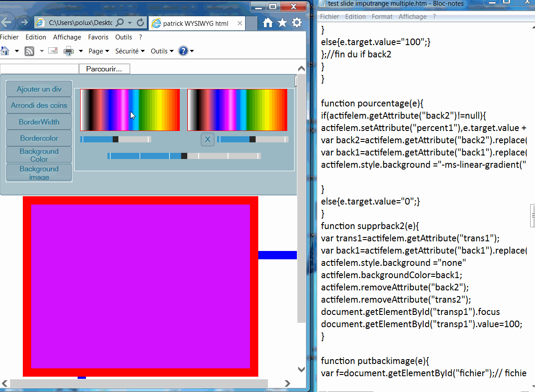Expand the print options dropdown arrow
Viewport: 535px width, 392px height.
coord(81,51)
